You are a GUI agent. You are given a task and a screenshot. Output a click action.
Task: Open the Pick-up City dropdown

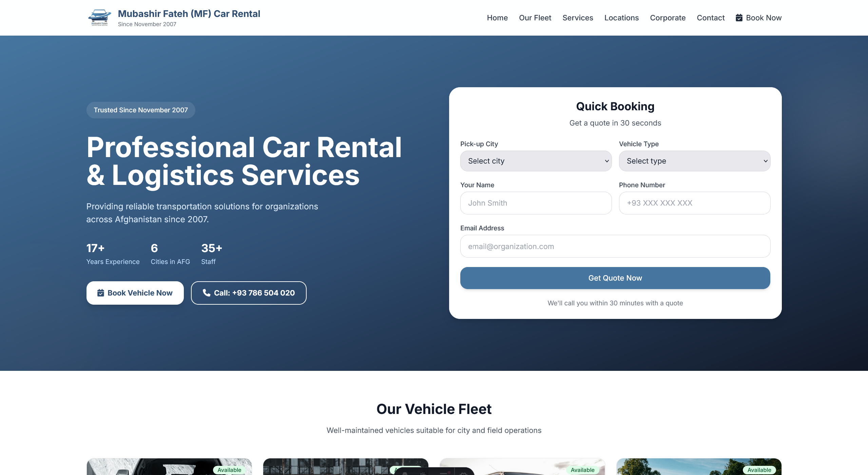[x=535, y=161]
